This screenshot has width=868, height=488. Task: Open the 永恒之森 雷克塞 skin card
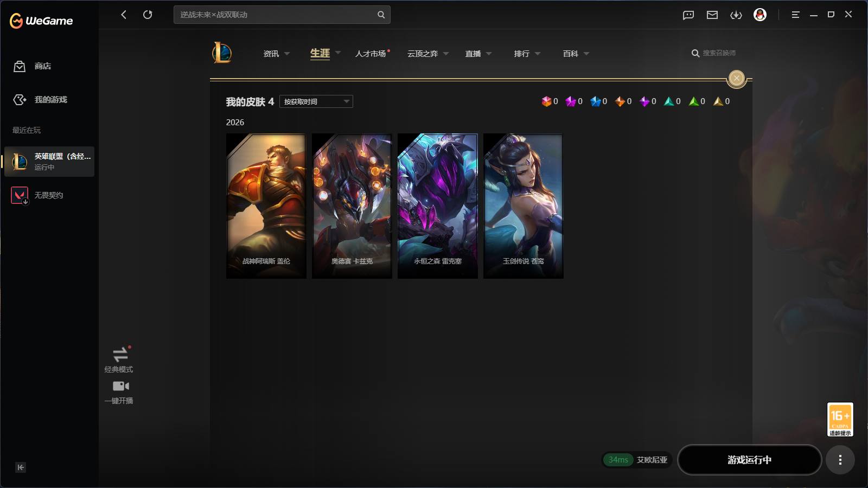(x=438, y=206)
